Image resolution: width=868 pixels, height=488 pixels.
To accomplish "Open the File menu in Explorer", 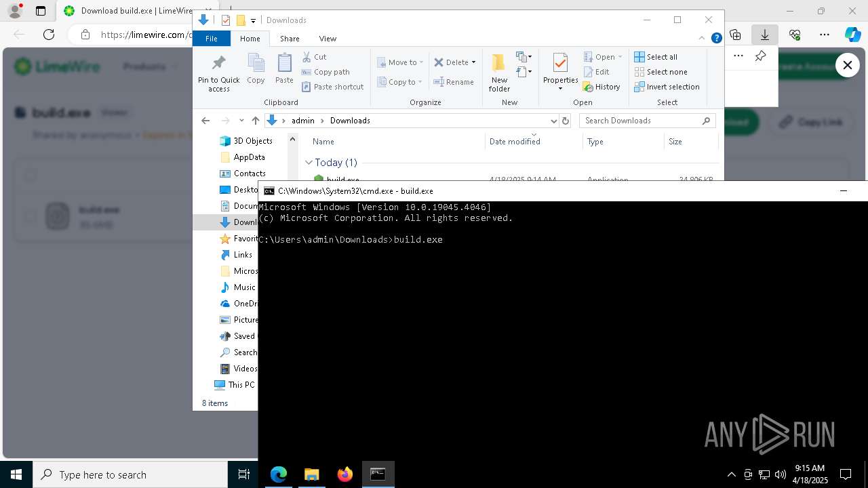I will tap(212, 39).
